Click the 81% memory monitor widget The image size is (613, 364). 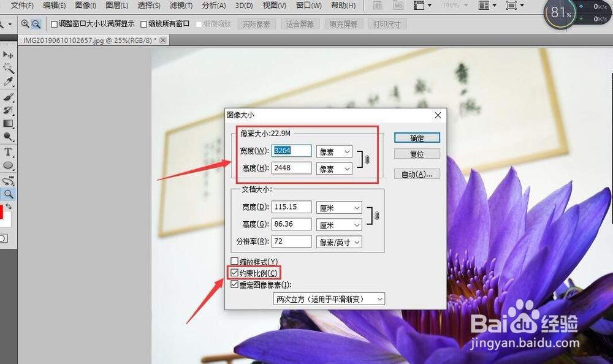pyautogui.click(x=561, y=13)
